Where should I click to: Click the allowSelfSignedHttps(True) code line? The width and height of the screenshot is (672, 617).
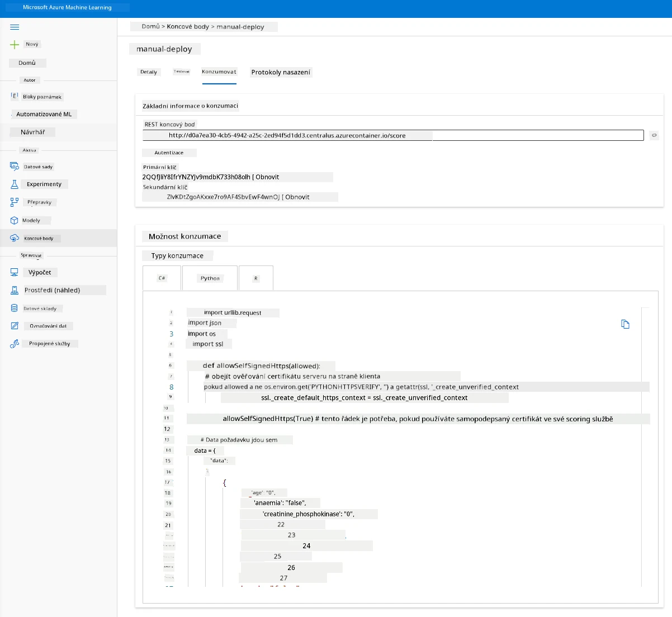point(418,419)
